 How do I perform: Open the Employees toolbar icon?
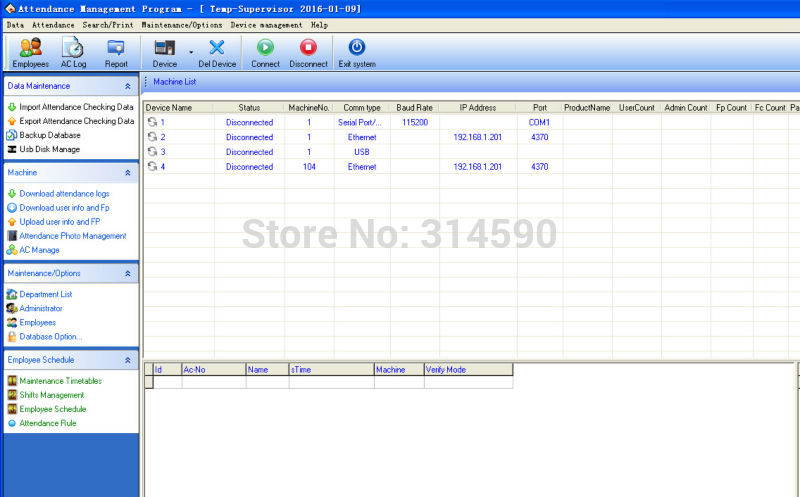click(x=30, y=52)
